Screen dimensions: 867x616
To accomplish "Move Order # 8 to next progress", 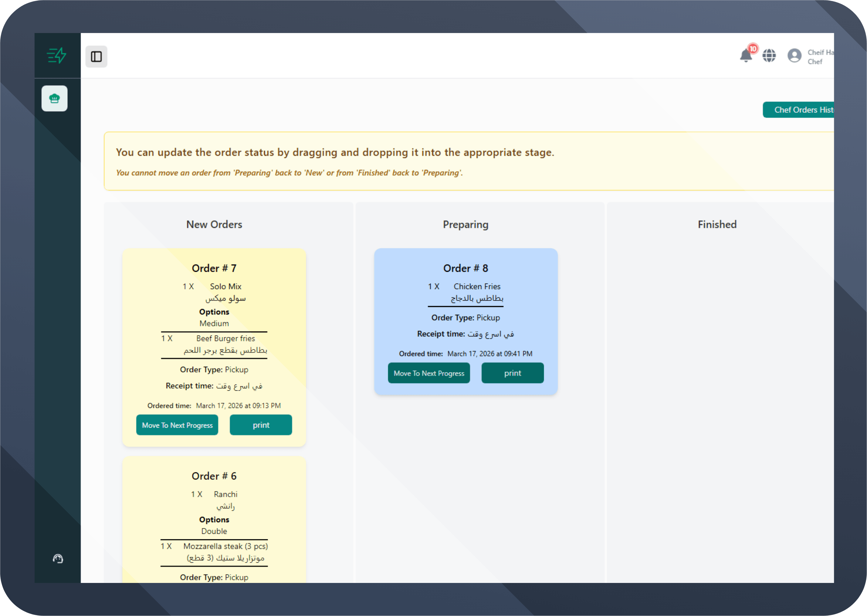I will pyautogui.click(x=429, y=373).
